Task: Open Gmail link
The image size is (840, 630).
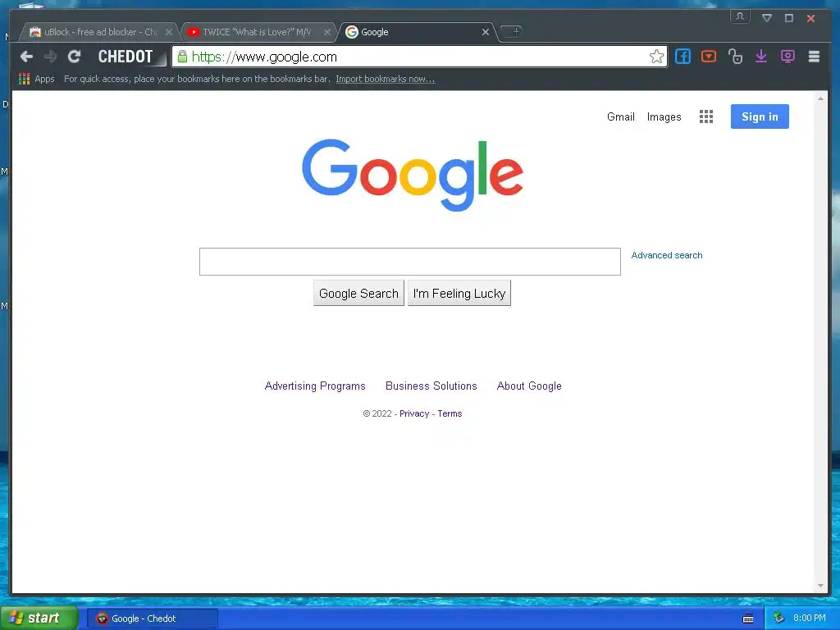Action: [620, 116]
